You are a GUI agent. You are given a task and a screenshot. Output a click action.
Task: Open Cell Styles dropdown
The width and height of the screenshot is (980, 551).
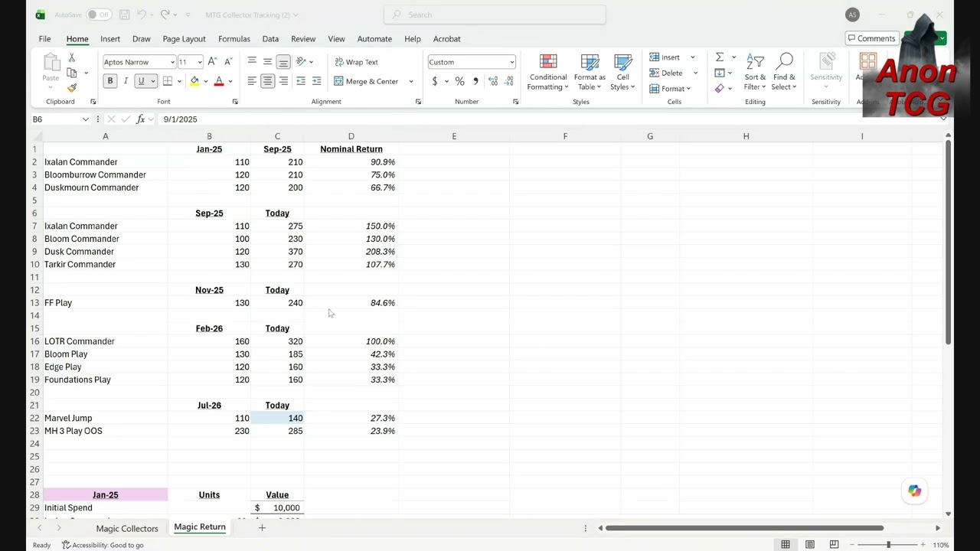click(623, 73)
